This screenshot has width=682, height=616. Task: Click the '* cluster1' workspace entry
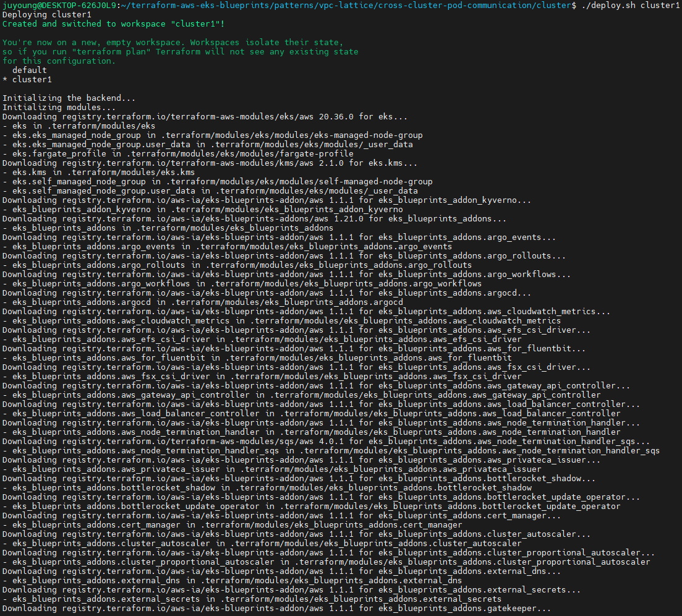pyautogui.click(x=27, y=80)
